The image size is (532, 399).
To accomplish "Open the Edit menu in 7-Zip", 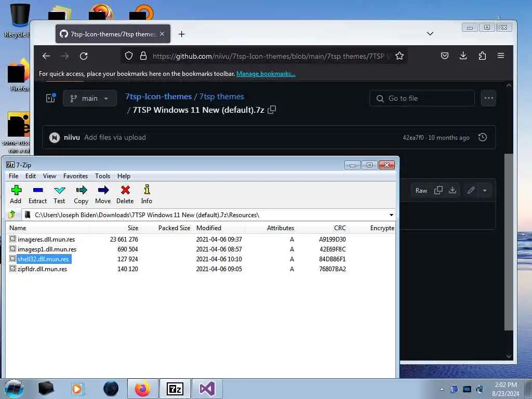I will (31, 176).
